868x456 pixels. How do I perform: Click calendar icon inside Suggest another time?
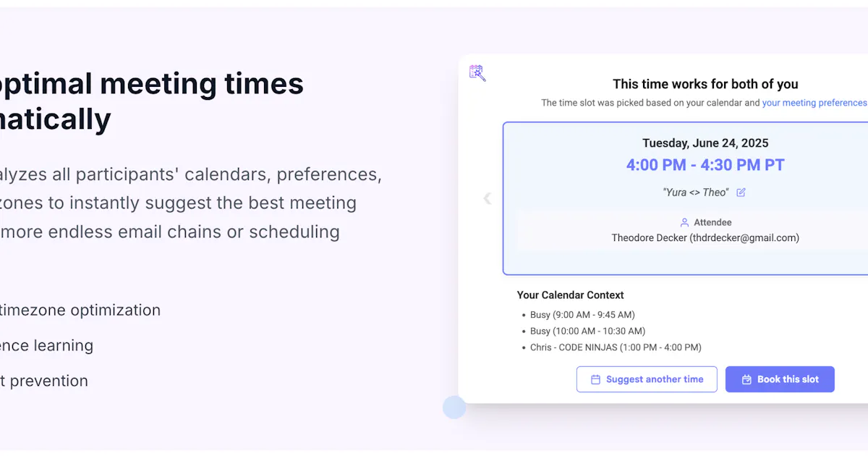click(595, 379)
